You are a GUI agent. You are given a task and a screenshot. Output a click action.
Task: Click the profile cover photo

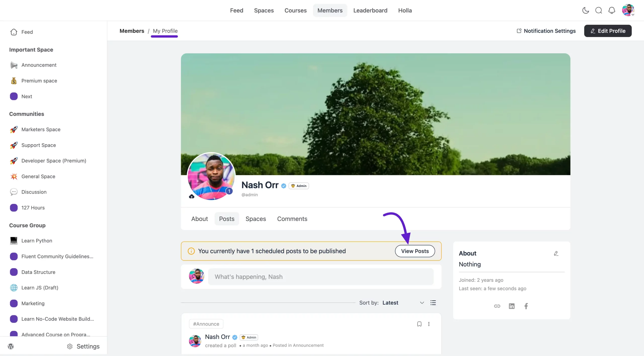point(375,114)
